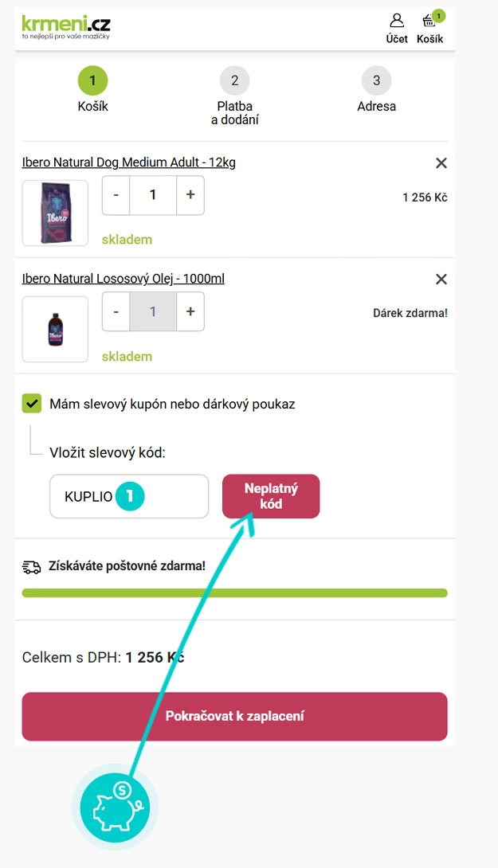Image resolution: width=498 pixels, height=868 pixels.
Task: Increase dog food quantity with plus
Action: coord(190,195)
